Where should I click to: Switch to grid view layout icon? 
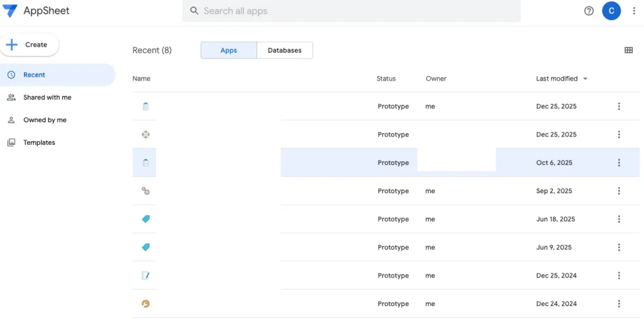pos(628,50)
